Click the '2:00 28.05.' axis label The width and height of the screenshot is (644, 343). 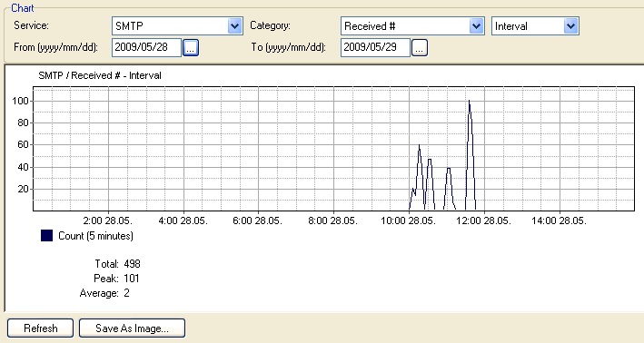[107, 220]
